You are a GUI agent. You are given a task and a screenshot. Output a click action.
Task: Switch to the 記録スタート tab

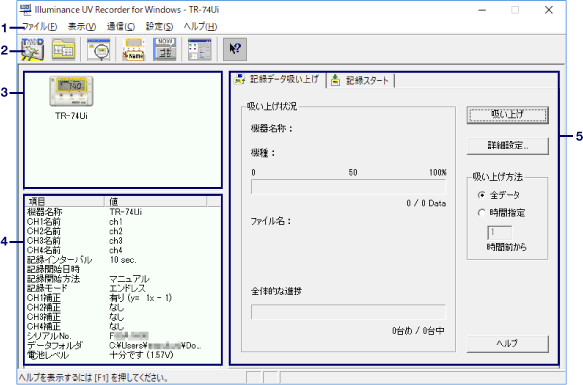tap(361, 80)
